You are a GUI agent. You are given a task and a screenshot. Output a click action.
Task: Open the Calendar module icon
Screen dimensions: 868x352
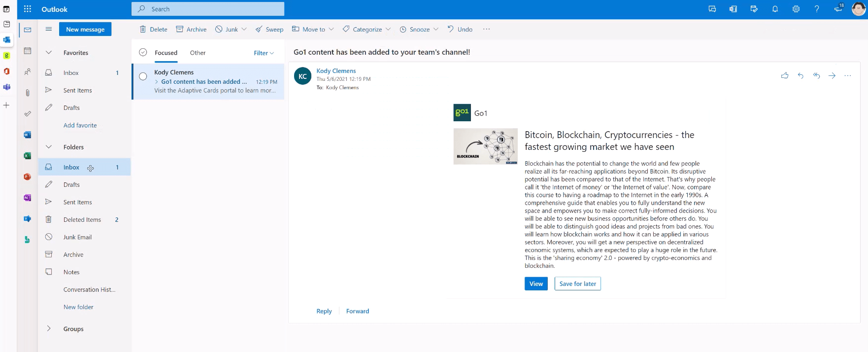(28, 51)
